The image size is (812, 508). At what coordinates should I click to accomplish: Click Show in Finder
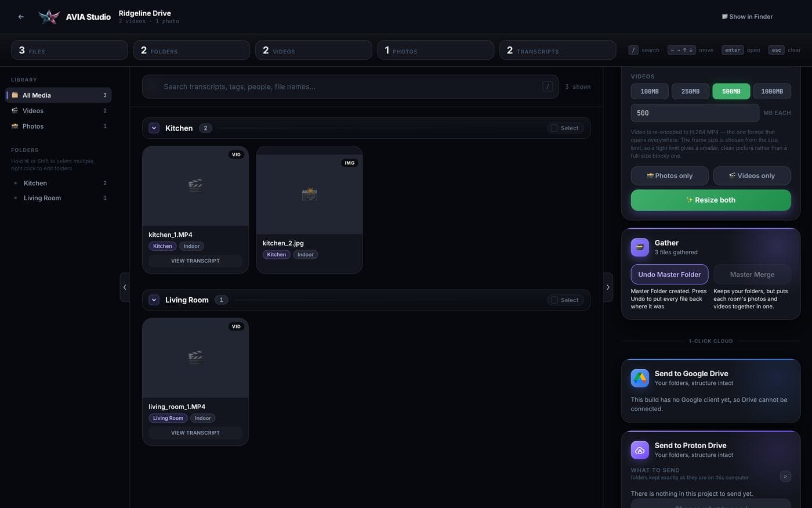click(747, 17)
